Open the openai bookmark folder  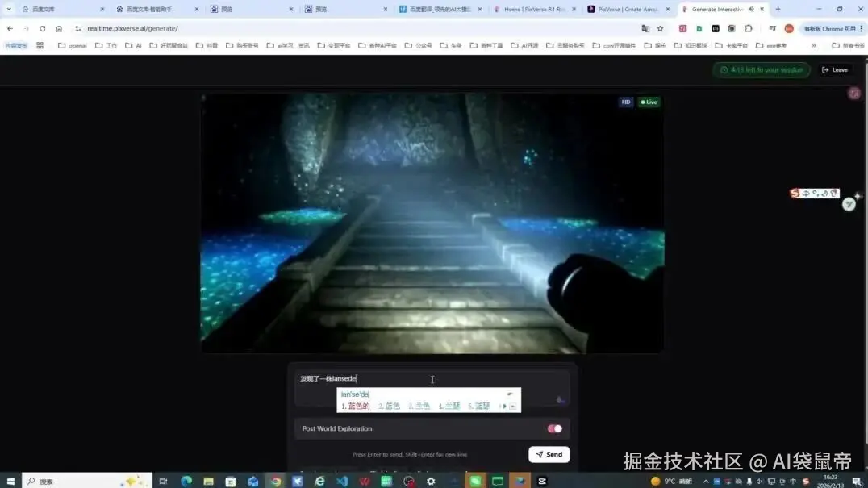click(x=73, y=45)
